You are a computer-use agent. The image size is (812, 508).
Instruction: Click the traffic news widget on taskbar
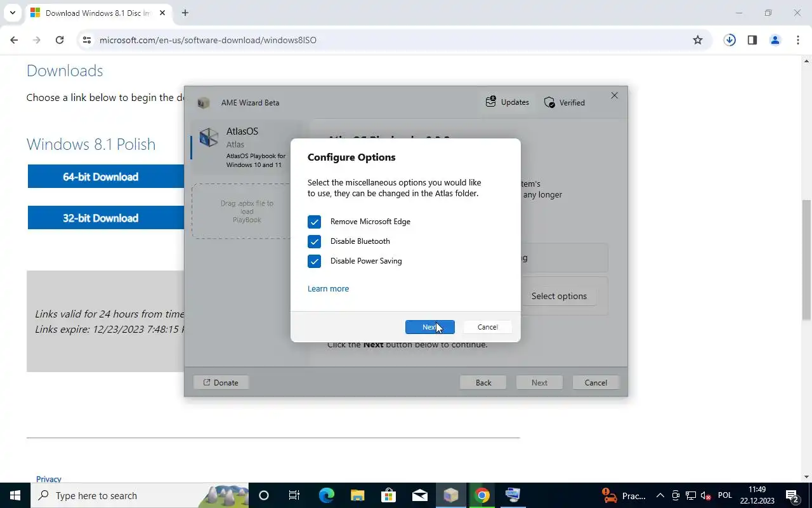pyautogui.click(x=624, y=495)
